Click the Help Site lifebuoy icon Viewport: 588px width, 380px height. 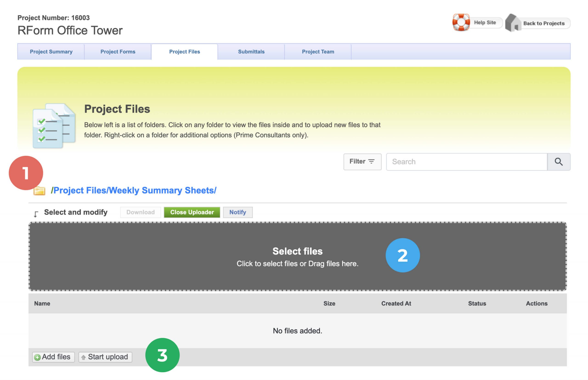461,23
